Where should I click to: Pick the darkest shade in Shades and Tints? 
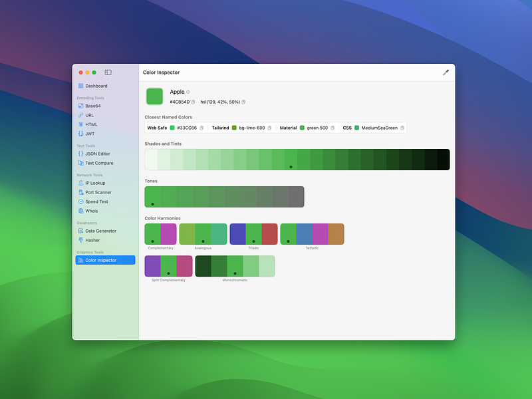[444, 160]
